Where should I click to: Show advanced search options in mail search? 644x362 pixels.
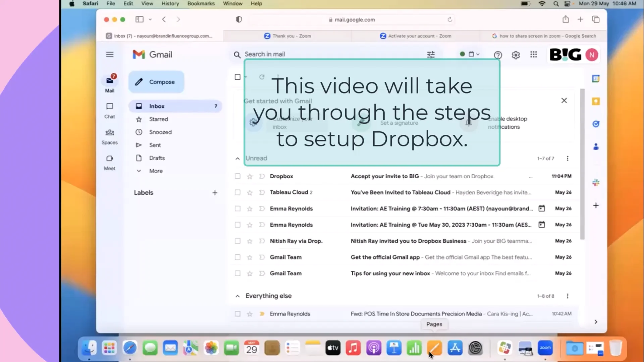pos(431,54)
